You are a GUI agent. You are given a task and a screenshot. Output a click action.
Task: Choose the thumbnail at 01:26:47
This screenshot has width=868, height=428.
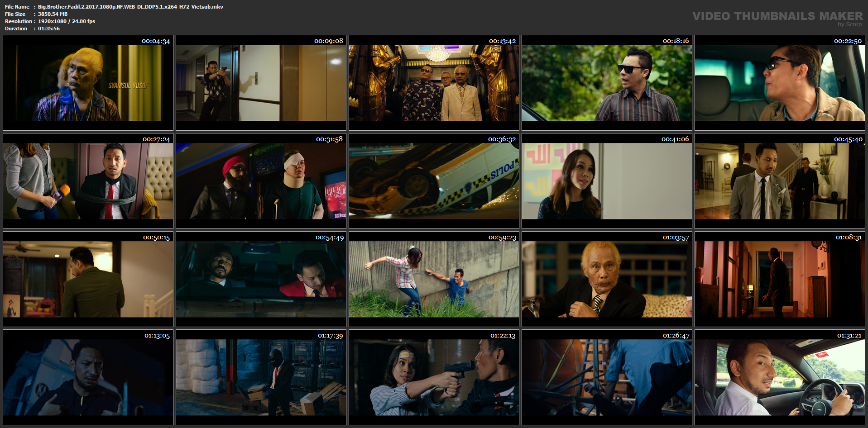click(607, 377)
